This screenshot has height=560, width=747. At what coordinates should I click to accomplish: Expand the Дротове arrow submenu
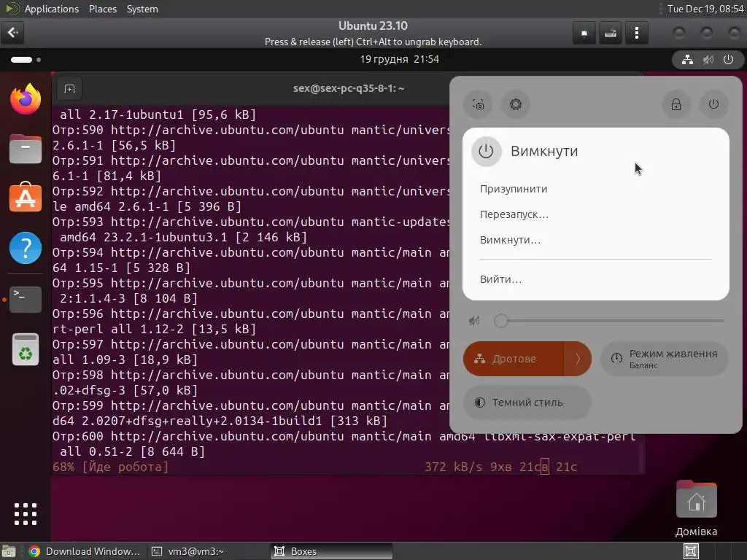(x=578, y=359)
